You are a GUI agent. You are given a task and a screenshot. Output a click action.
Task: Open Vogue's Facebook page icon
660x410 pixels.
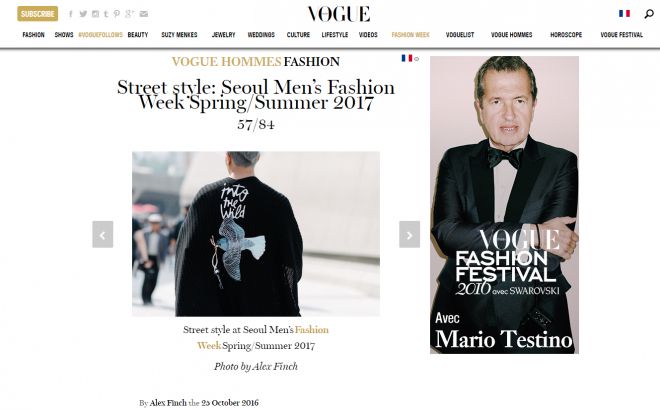click(71, 14)
